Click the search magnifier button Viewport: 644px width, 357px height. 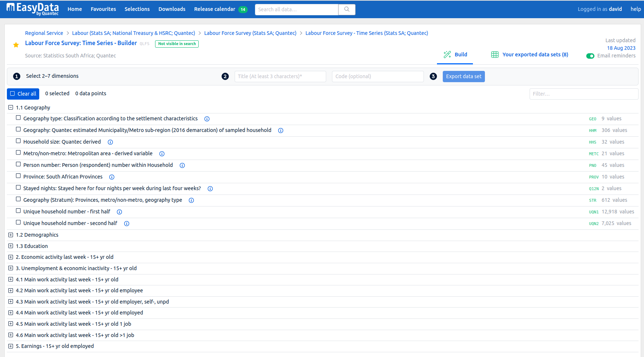[x=347, y=9]
